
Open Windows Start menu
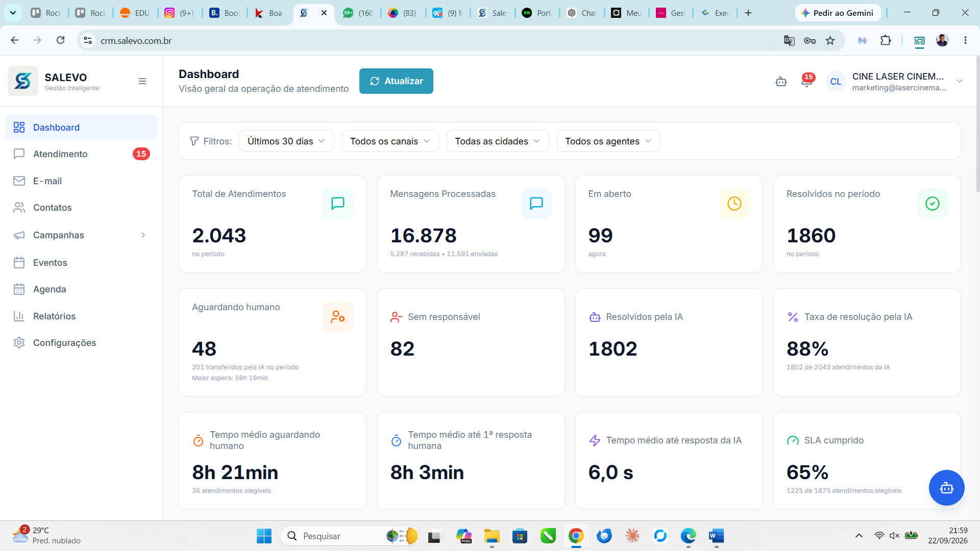pos(264,536)
